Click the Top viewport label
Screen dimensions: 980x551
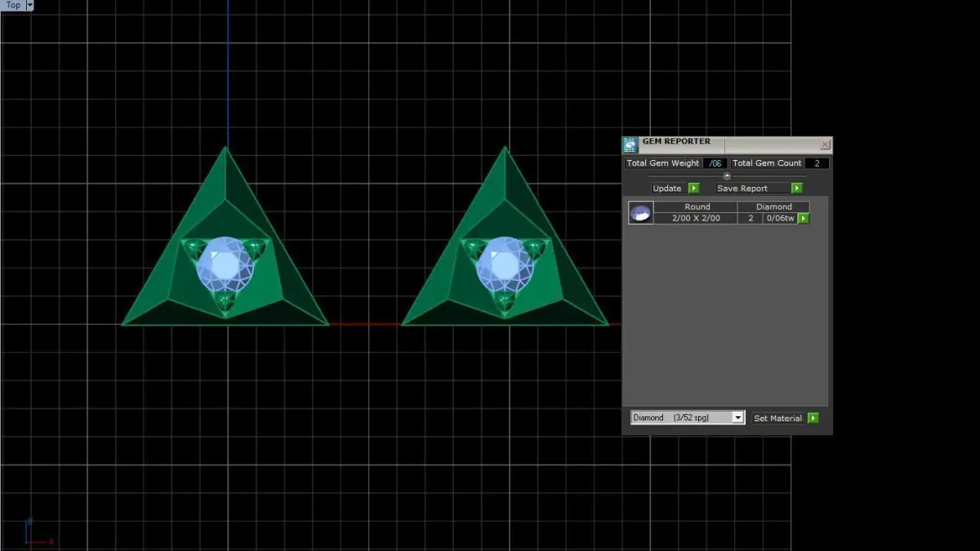pyautogui.click(x=12, y=5)
